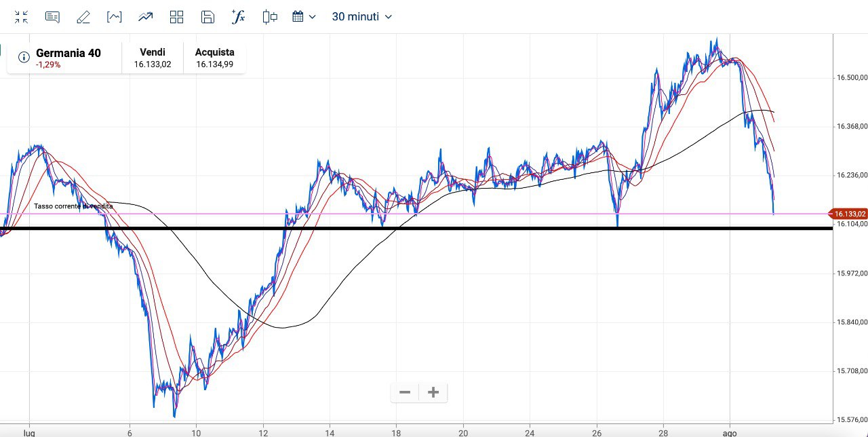Zoom in with the plus button
868x437 pixels.
click(x=433, y=392)
